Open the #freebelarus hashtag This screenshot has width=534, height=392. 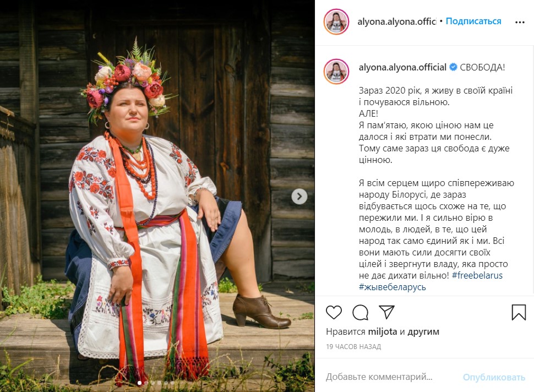pos(477,275)
